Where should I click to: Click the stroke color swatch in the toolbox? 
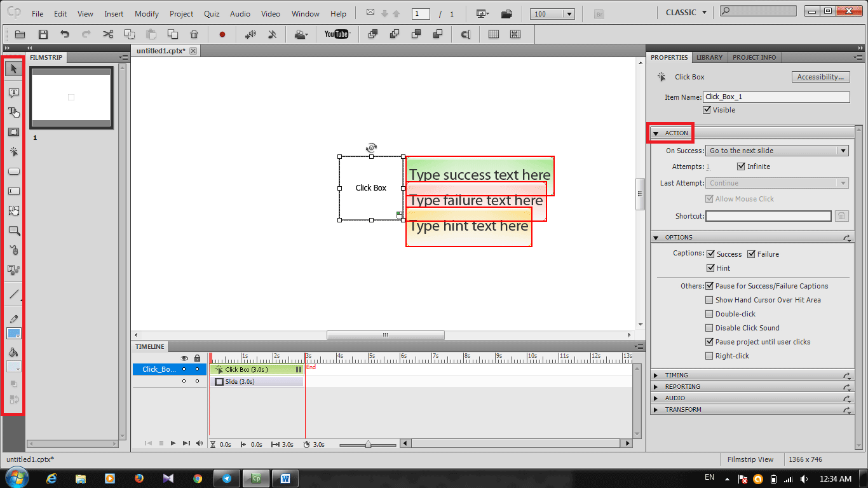click(13, 333)
